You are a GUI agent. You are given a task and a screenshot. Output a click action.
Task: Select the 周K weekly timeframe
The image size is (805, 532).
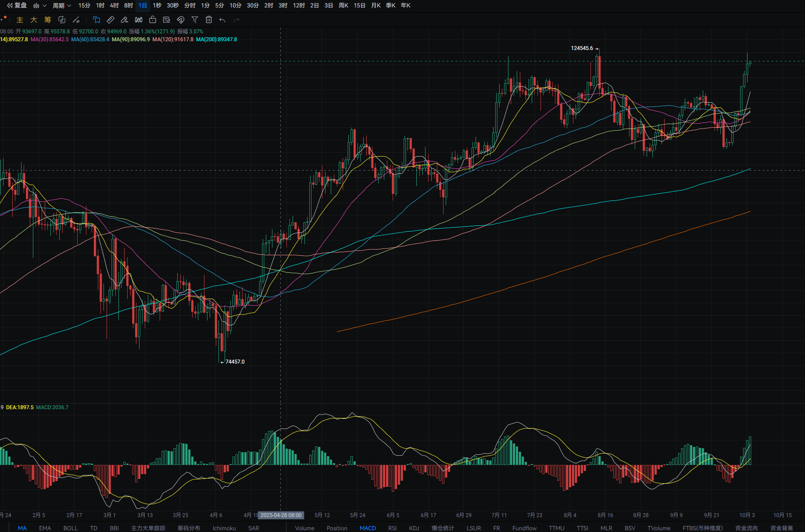(x=343, y=6)
